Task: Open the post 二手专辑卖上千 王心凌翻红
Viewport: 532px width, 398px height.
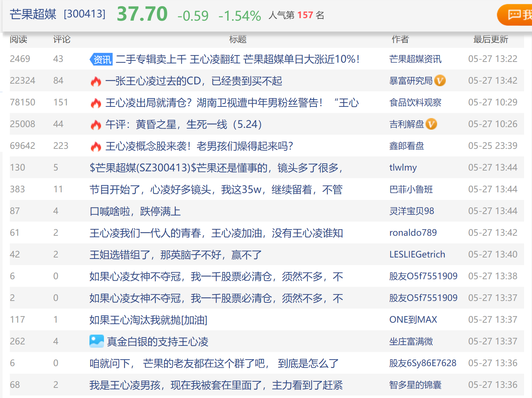Action: coord(238,59)
